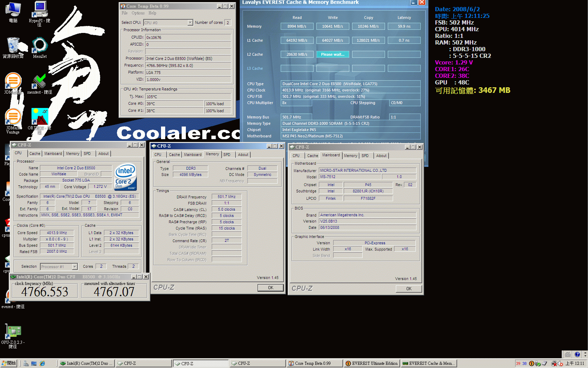Select SPD tab in CPU-Z Memory window
Image resolution: width=588 pixels, height=368 pixels.
point(227,155)
